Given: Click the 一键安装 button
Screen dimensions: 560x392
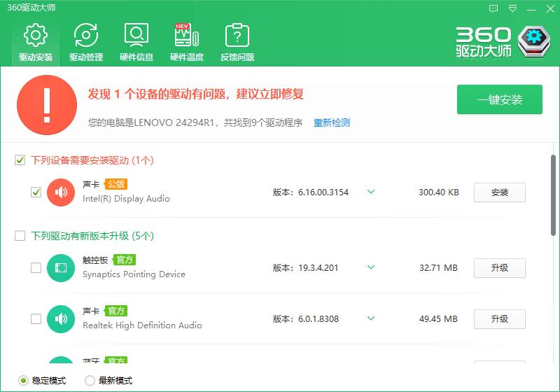Looking at the screenshot, I should 500,99.
